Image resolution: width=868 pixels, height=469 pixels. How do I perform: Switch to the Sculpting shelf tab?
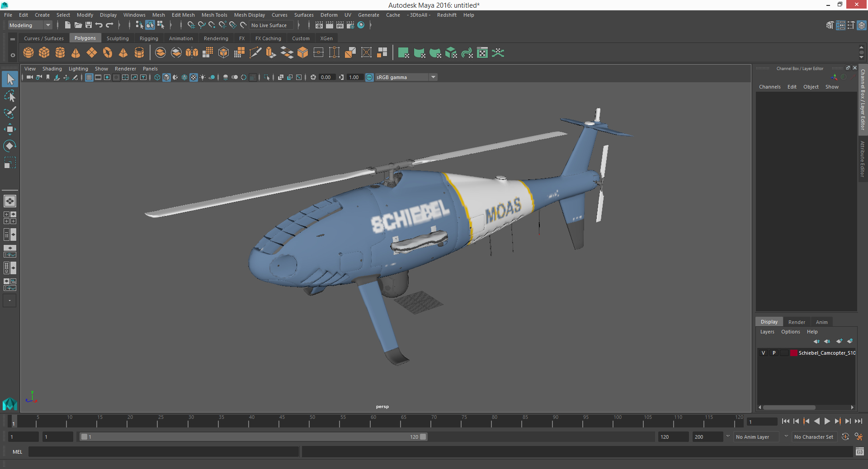118,38
